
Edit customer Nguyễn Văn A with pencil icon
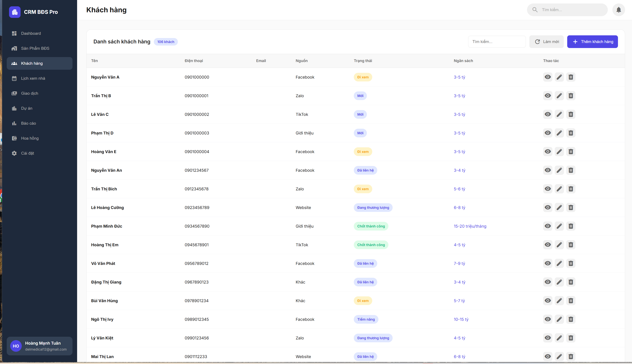coord(559,77)
